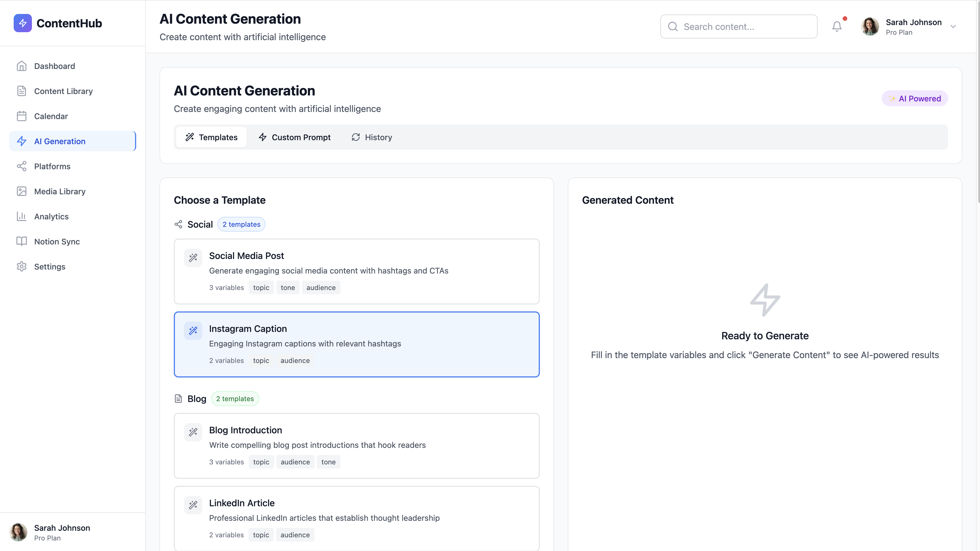Open Calendar from the sidebar icon
Image resolution: width=980 pixels, height=551 pixels.
(x=22, y=116)
